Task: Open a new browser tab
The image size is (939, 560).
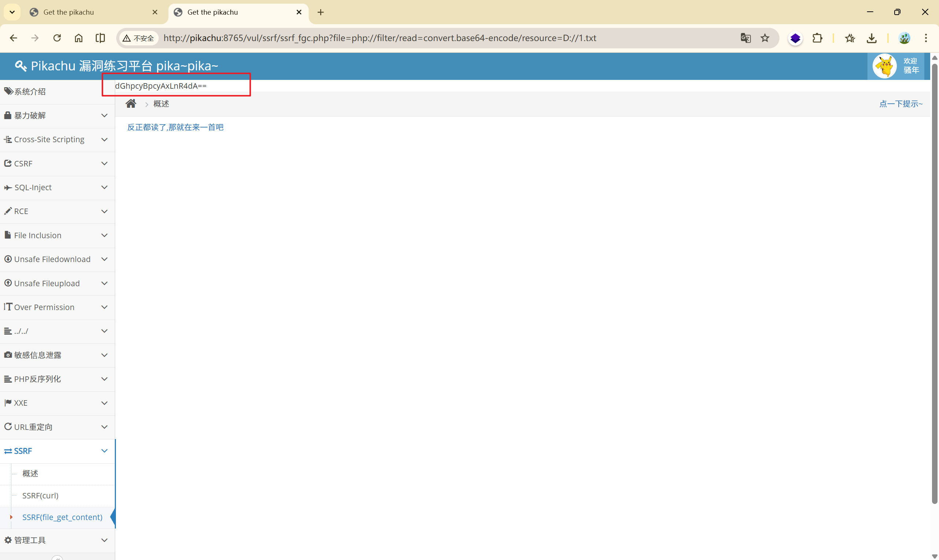Action: [321, 12]
